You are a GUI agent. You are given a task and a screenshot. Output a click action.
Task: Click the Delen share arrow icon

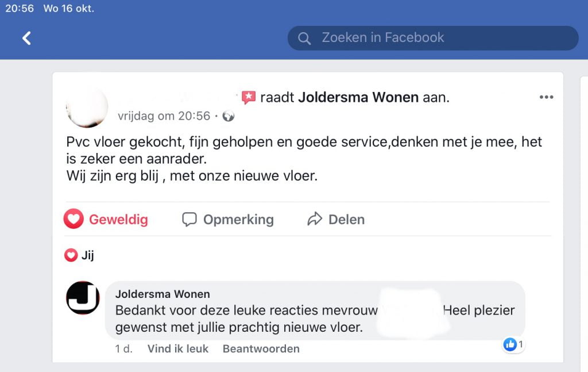tap(315, 219)
